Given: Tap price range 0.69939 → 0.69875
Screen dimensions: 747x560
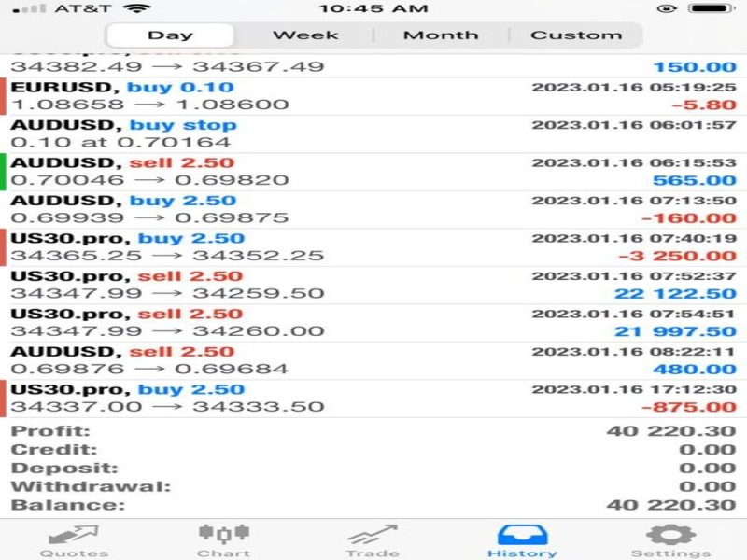Looking at the screenshot, I should coord(149,217).
